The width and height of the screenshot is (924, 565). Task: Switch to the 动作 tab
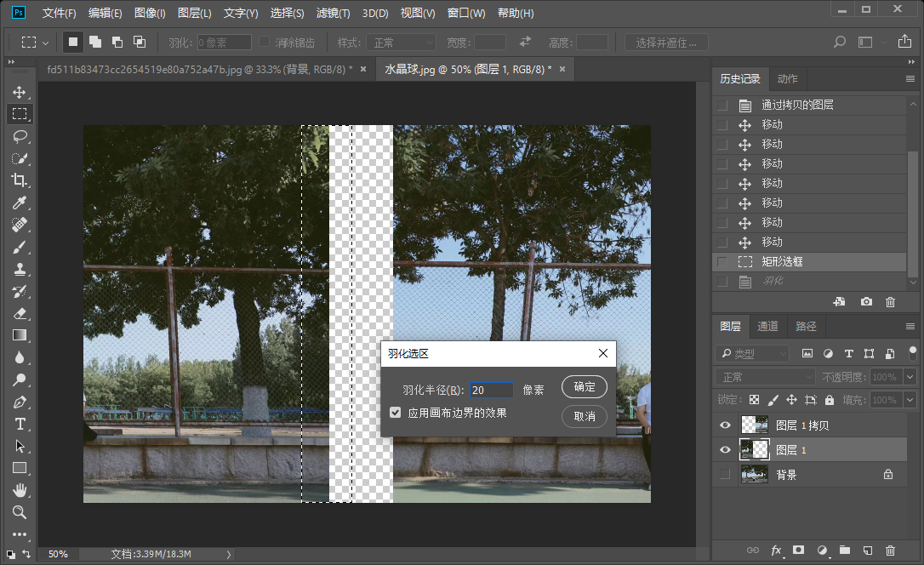point(787,79)
